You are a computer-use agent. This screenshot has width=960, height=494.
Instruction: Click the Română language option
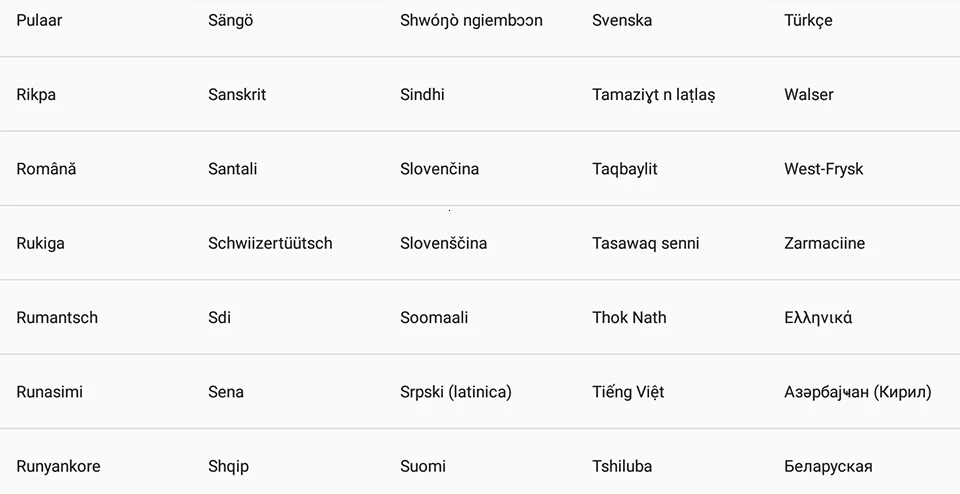(x=46, y=169)
